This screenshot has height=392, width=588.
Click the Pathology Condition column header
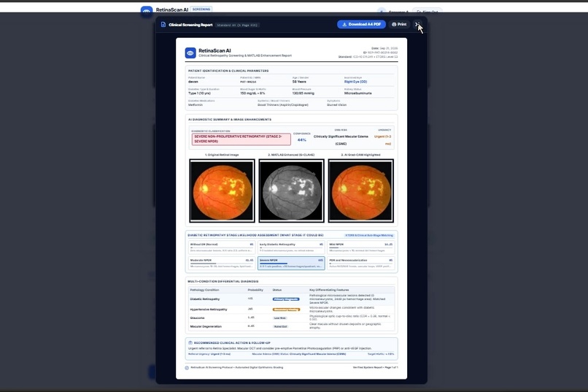pos(204,290)
